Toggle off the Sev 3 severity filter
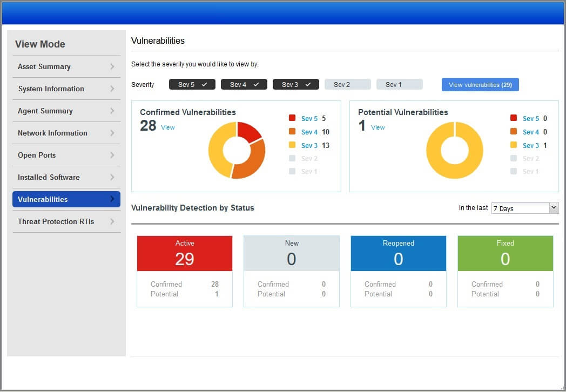Screen dimensions: 566x392 click(296, 84)
